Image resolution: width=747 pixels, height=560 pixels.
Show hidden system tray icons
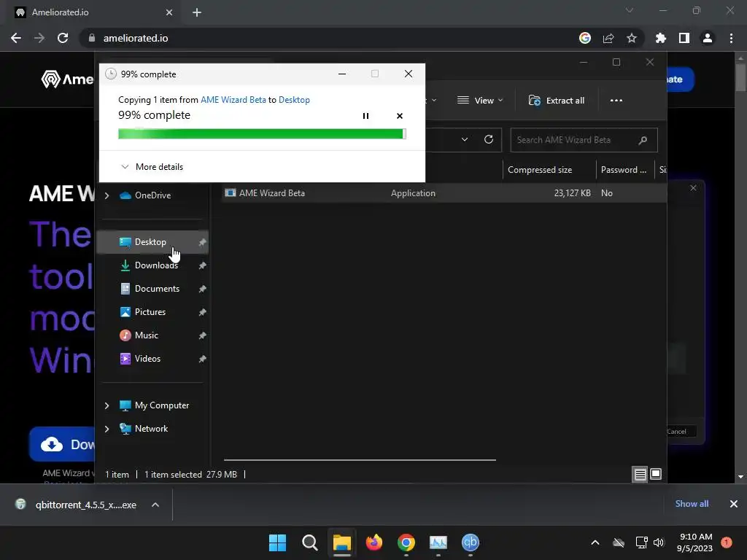(595, 542)
